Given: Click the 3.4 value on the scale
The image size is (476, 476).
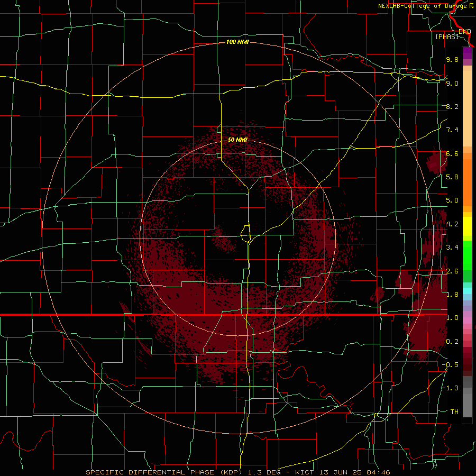Looking at the screenshot, I should [452, 248].
